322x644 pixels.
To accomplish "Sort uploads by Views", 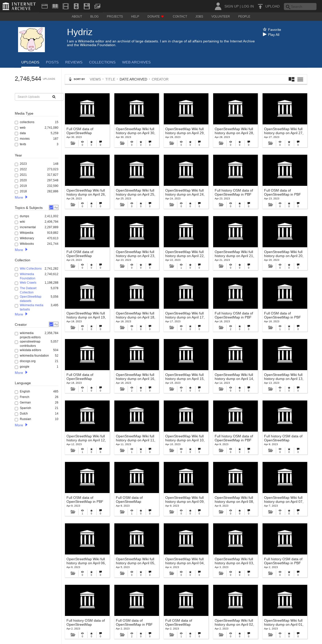I will point(95,79).
